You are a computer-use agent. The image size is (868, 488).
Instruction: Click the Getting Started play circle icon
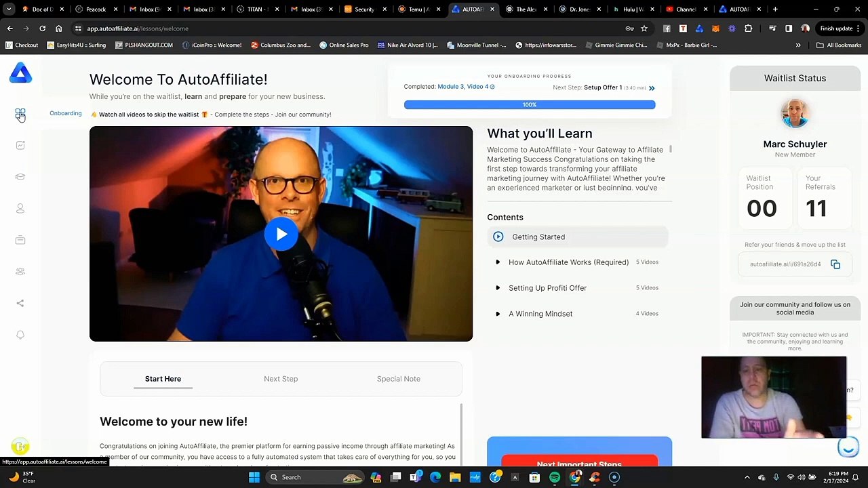coord(498,237)
